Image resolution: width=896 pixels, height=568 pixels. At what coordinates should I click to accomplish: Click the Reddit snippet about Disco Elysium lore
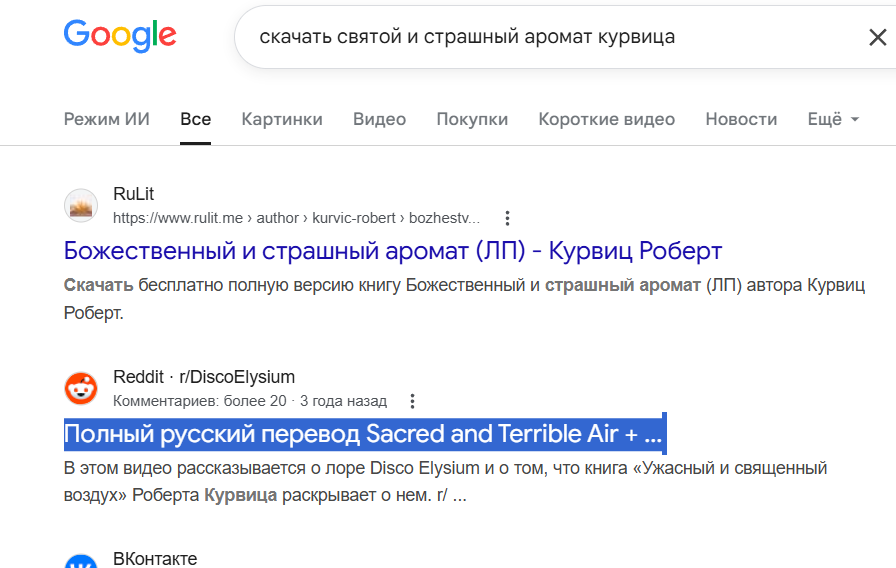click(445, 481)
